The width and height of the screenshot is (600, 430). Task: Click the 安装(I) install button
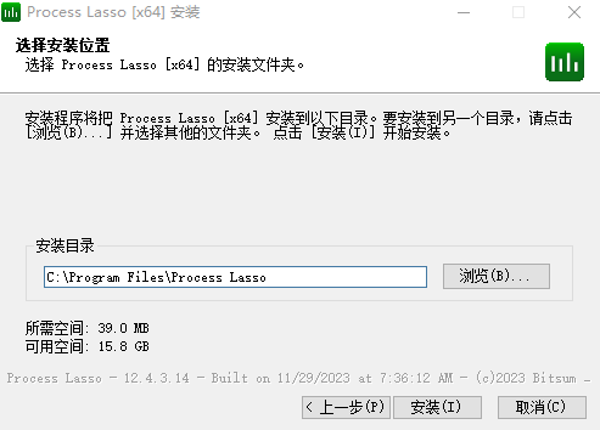tap(437, 407)
